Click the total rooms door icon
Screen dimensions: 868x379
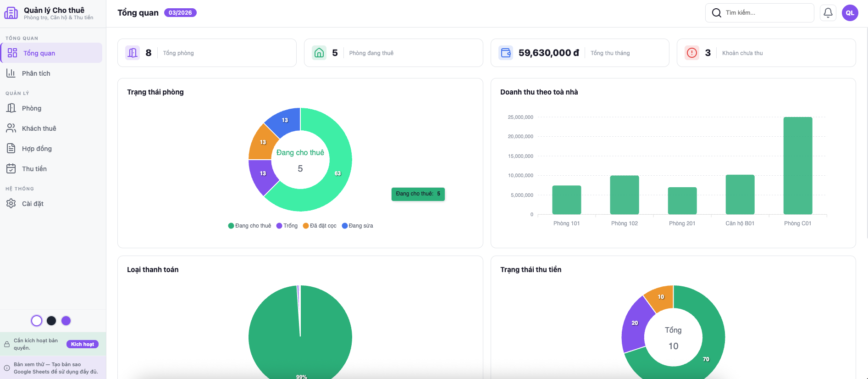click(x=133, y=53)
